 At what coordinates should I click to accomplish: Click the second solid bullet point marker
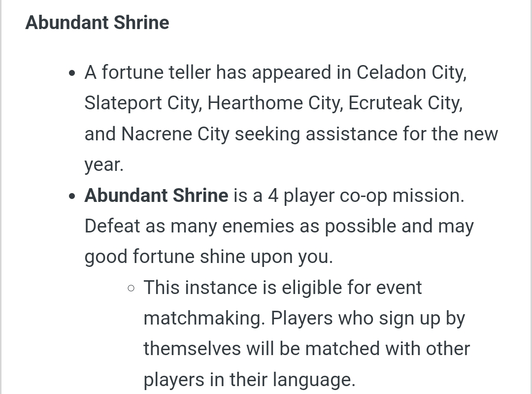(71, 196)
